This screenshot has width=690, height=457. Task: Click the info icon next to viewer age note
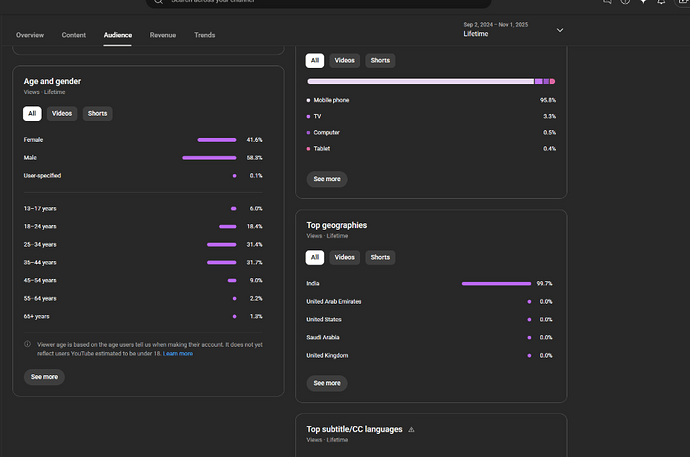[x=27, y=344]
